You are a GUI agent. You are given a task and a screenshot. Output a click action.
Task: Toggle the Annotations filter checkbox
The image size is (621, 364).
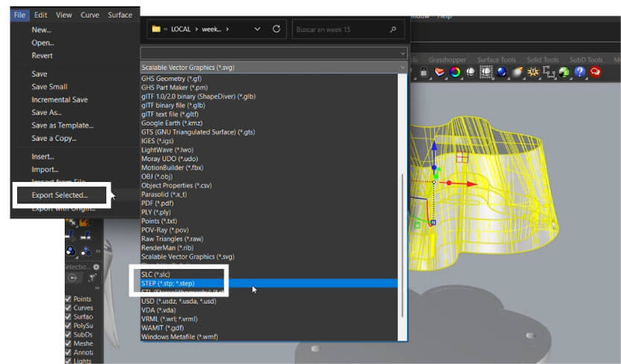pyautogui.click(x=68, y=352)
